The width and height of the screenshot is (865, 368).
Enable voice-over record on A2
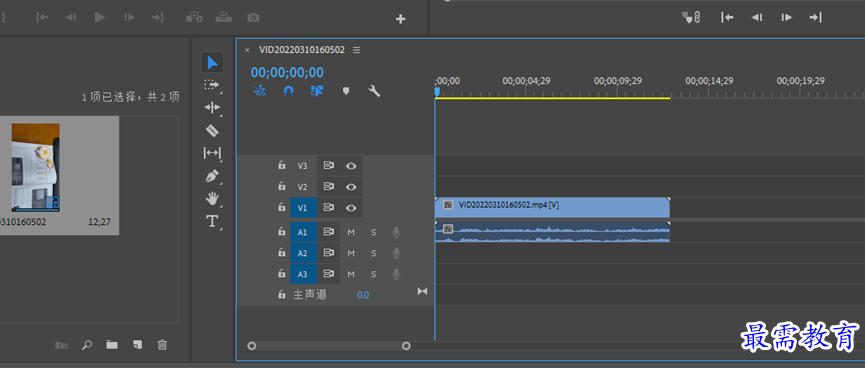click(396, 253)
